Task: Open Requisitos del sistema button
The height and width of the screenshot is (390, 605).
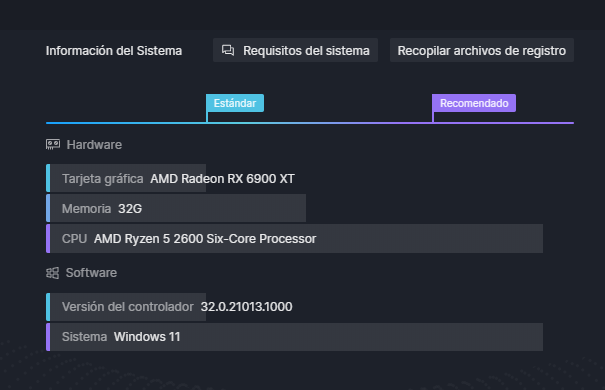Action: point(295,50)
